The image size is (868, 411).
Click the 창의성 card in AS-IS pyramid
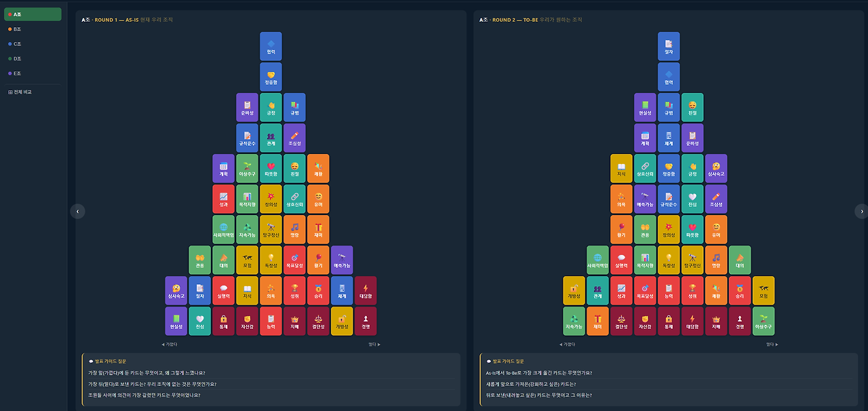tap(271, 199)
